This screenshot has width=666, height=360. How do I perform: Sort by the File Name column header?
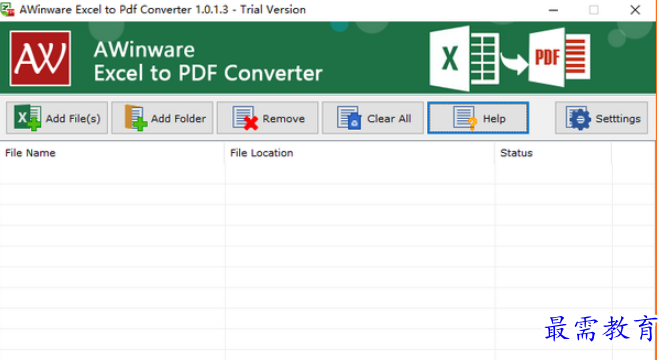[x=112, y=153]
